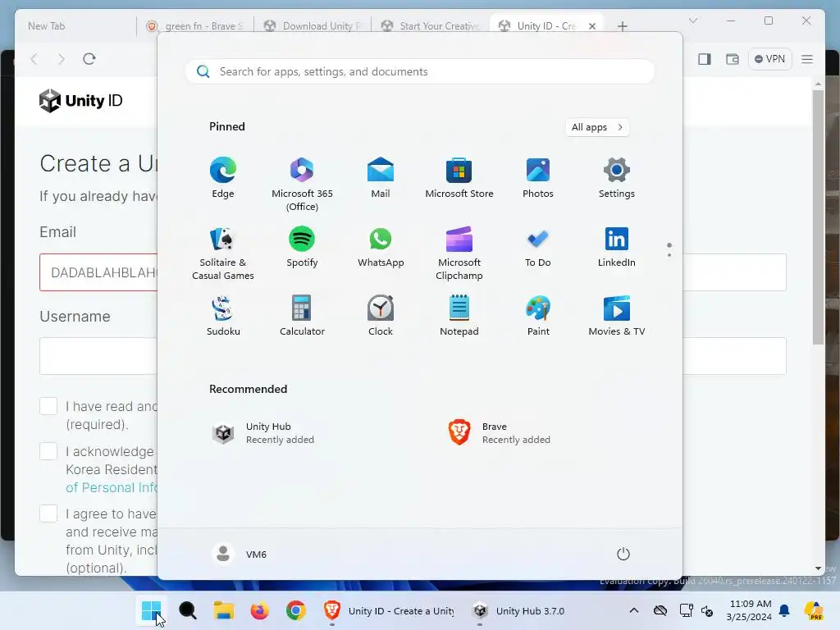The width and height of the screenshot is (840, 630).
Task: Go back in Brave browser
Action: pos(34,59)
